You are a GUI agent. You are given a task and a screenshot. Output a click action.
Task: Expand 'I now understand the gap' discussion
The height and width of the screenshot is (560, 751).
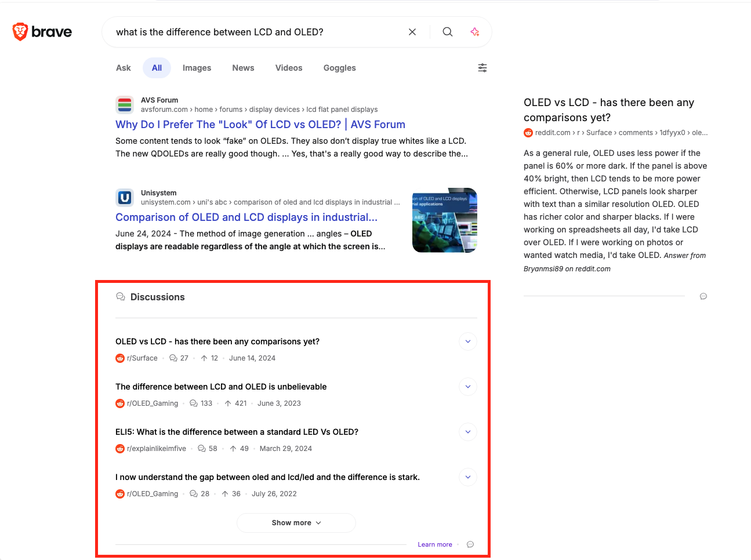[468, 477]
